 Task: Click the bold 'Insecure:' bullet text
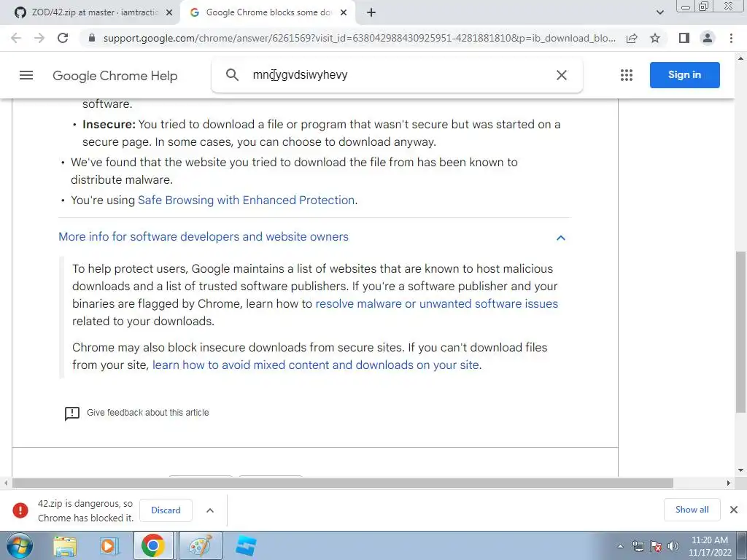click(109, 124)
